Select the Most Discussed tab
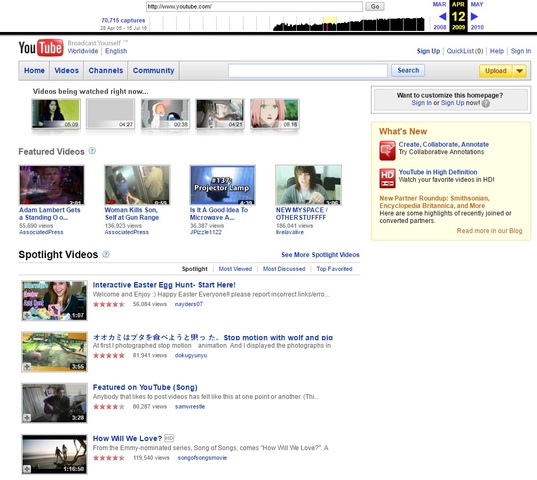 [284, 269]
